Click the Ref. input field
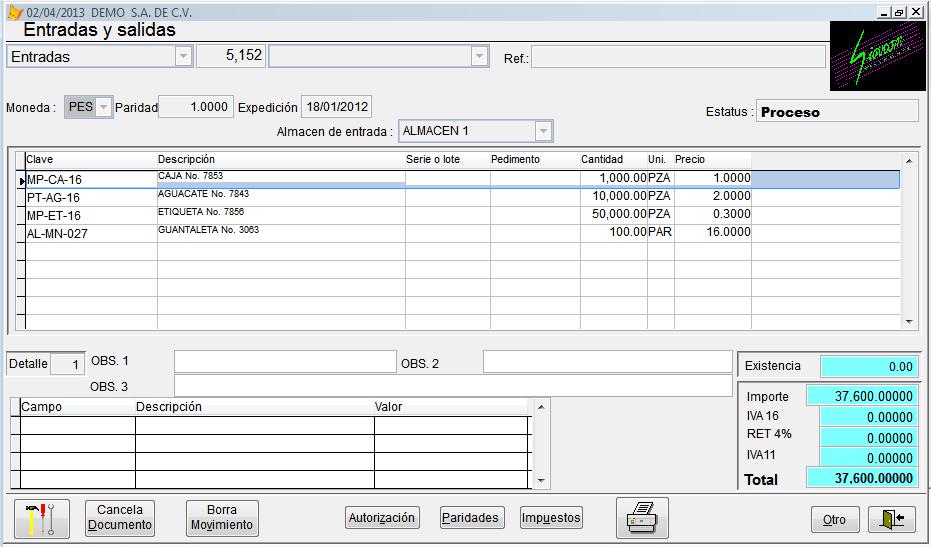This screenshot has width=931, height=547. (678, 57)
